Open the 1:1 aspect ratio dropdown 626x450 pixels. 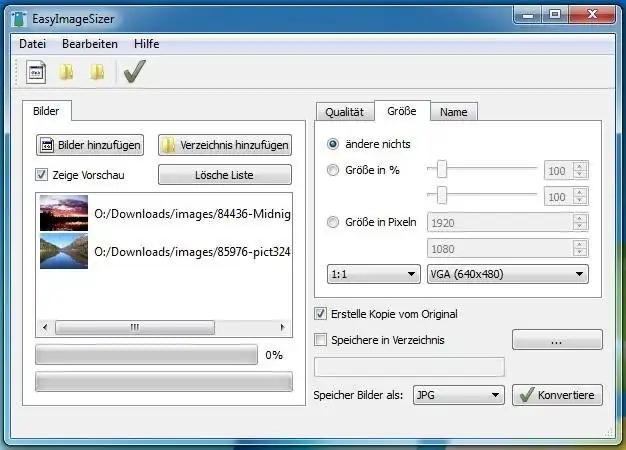pyautogui.click(x=374, y=274)
